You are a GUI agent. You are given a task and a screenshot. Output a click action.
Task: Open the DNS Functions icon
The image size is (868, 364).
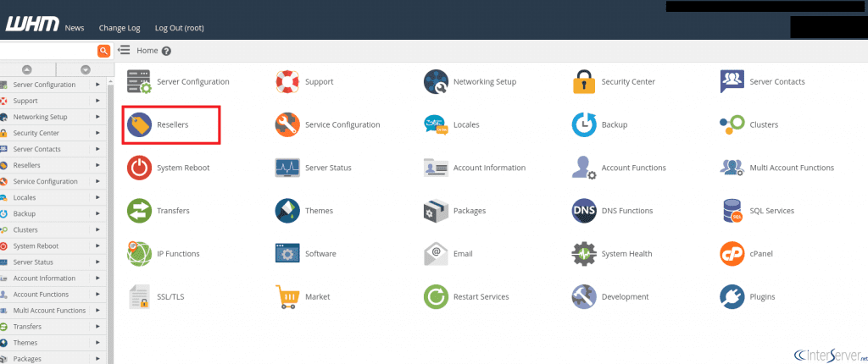coord(584,211)
